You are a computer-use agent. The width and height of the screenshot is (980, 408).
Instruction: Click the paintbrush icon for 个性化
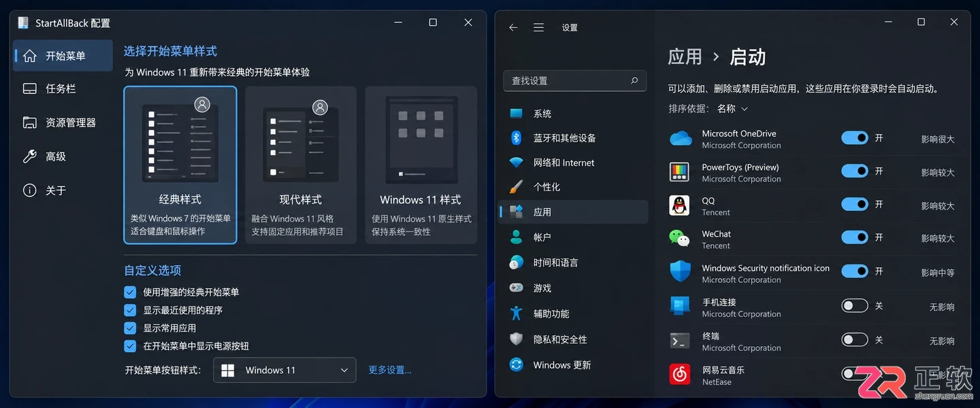coord(517,186)
